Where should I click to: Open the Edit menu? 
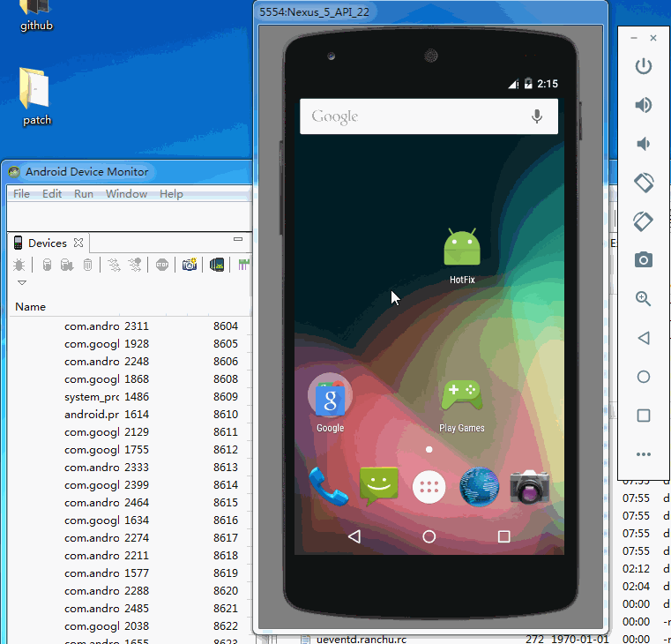(52, 194)
